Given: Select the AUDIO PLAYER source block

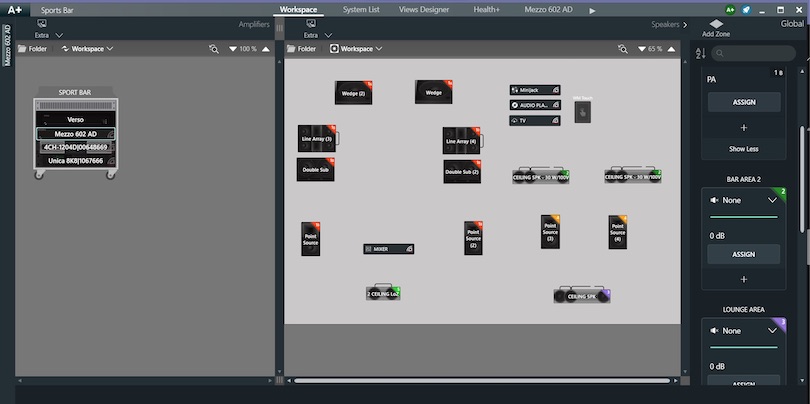Looking at the screenshot, I should pyautogui.click(x=535, y=105).
